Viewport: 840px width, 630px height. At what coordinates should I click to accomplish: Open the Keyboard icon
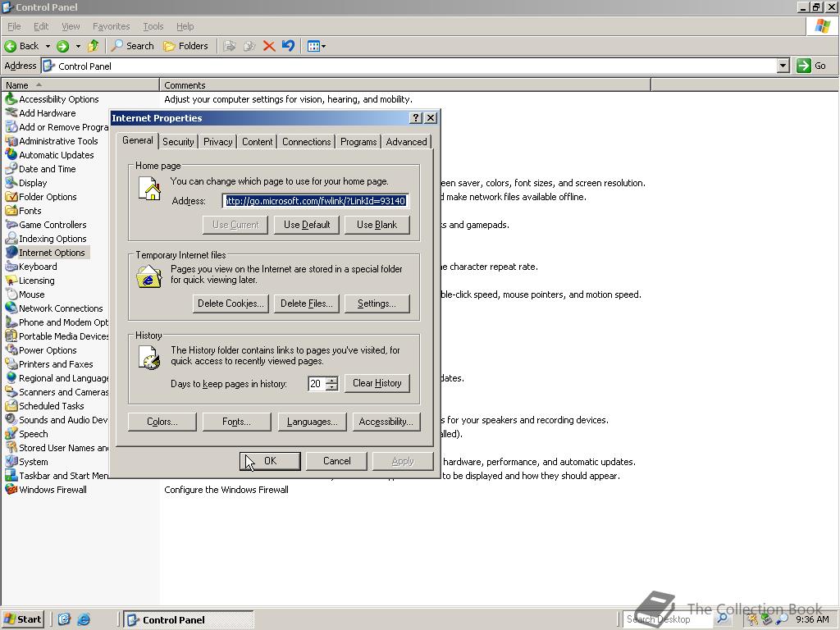[x=11, y=267]
